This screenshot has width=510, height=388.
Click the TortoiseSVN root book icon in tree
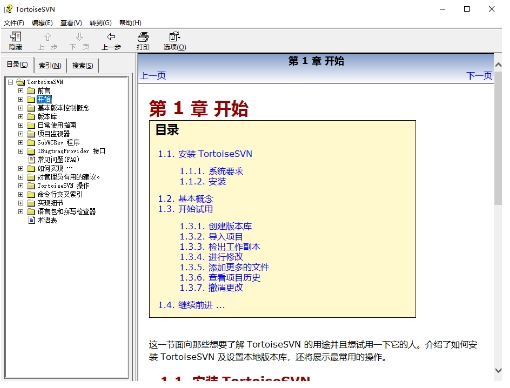click(21, 82)
